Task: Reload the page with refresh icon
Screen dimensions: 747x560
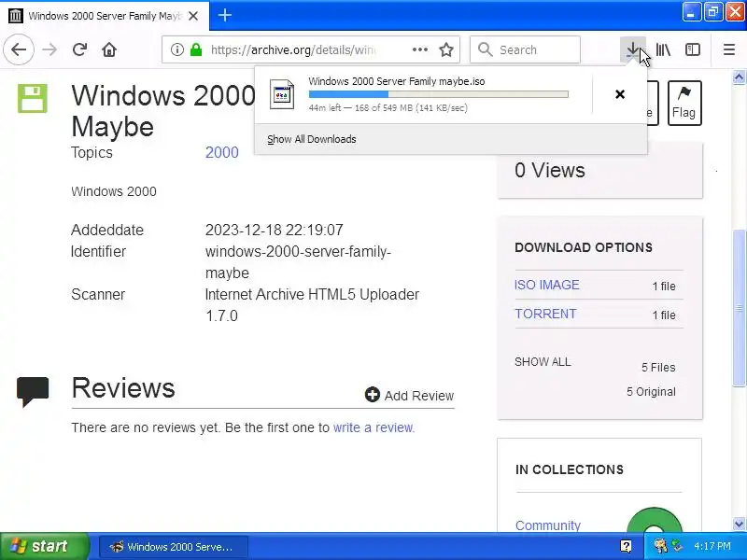Action: click(x=79, y=49)
